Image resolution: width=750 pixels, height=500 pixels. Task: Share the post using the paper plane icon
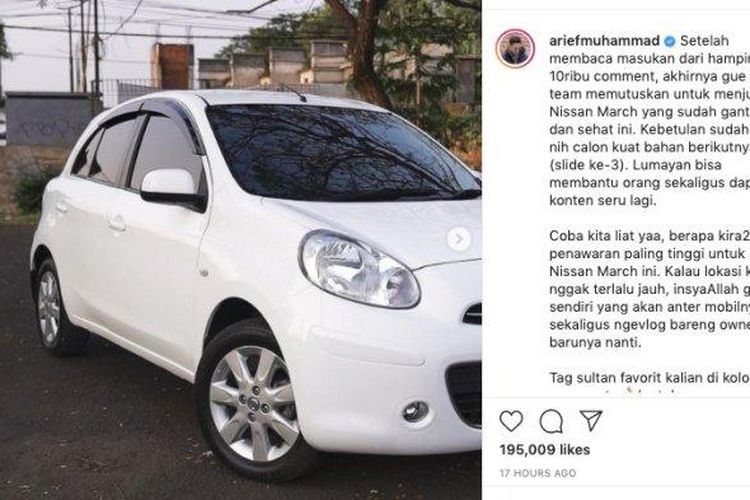pos(591,420)
